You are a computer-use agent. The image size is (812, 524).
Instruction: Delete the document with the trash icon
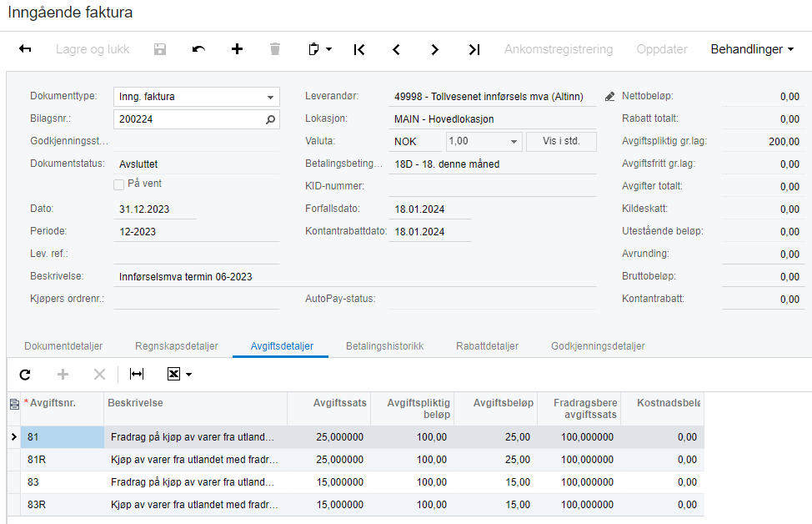(275, 49)
